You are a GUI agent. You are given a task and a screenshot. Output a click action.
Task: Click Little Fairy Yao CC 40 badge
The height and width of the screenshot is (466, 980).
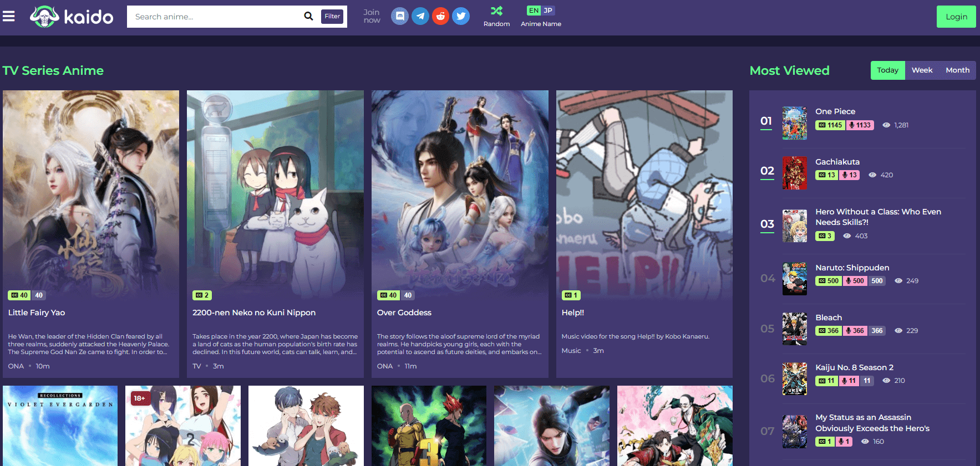point(19,295)
